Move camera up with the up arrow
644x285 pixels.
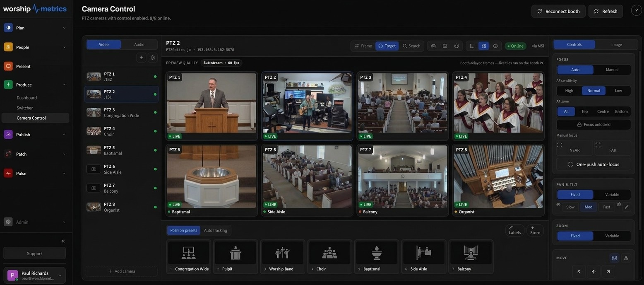point(594,272)
